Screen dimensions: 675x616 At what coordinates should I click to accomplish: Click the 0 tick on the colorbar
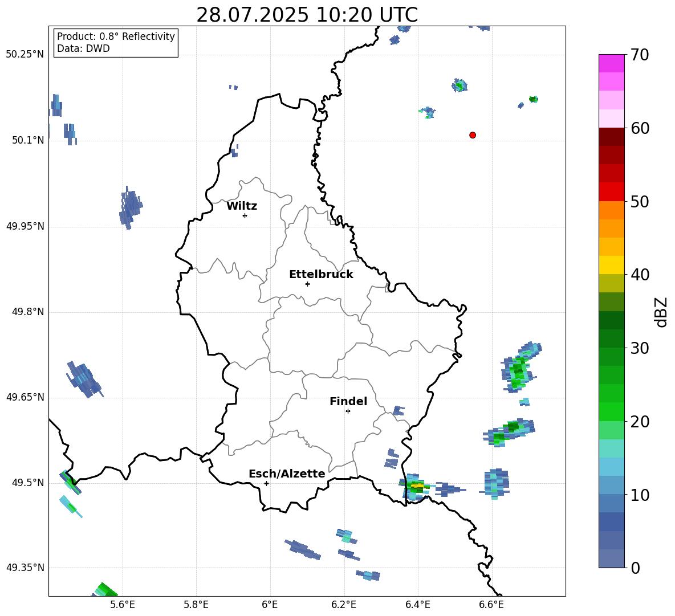click(x=635, y=568)
